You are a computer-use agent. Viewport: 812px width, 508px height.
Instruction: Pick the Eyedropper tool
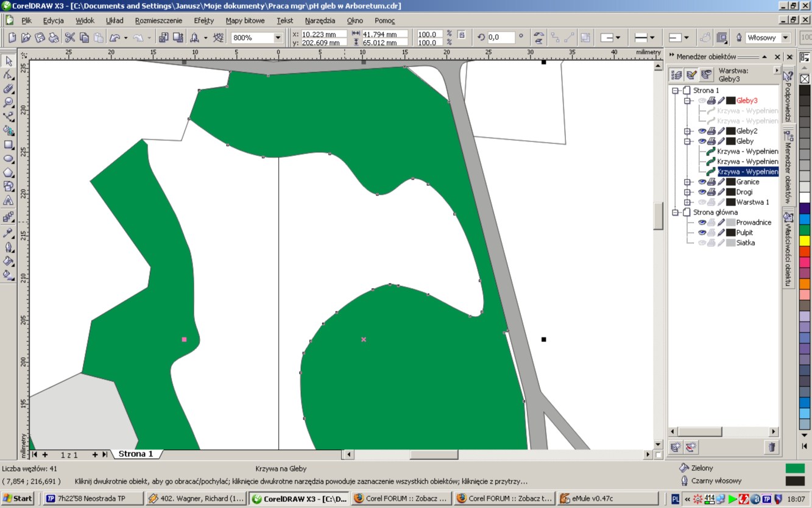(x=9, y=233)
